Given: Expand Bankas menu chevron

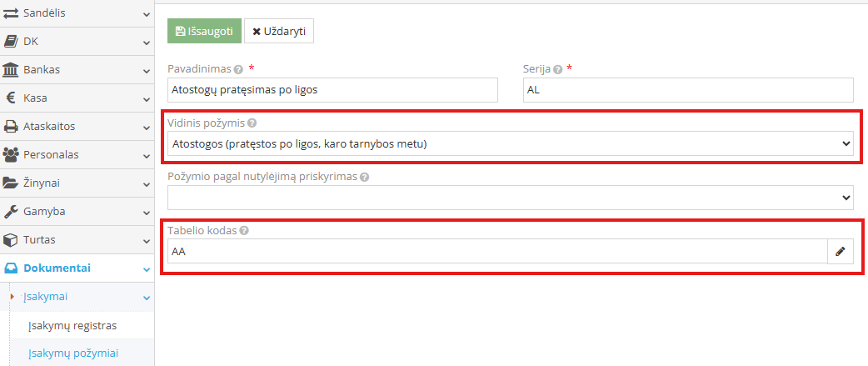Looking at the screenshot, I should click(x=146, y=70).
